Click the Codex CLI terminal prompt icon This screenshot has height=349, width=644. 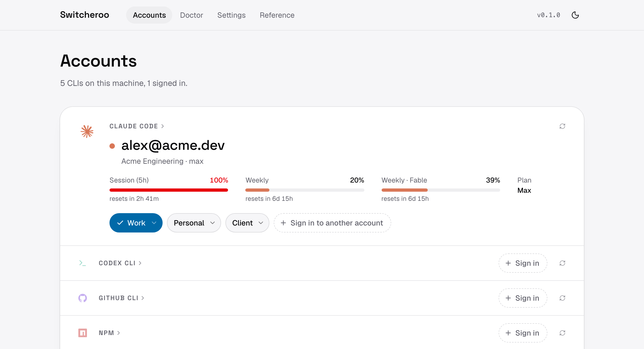(83, 263)
